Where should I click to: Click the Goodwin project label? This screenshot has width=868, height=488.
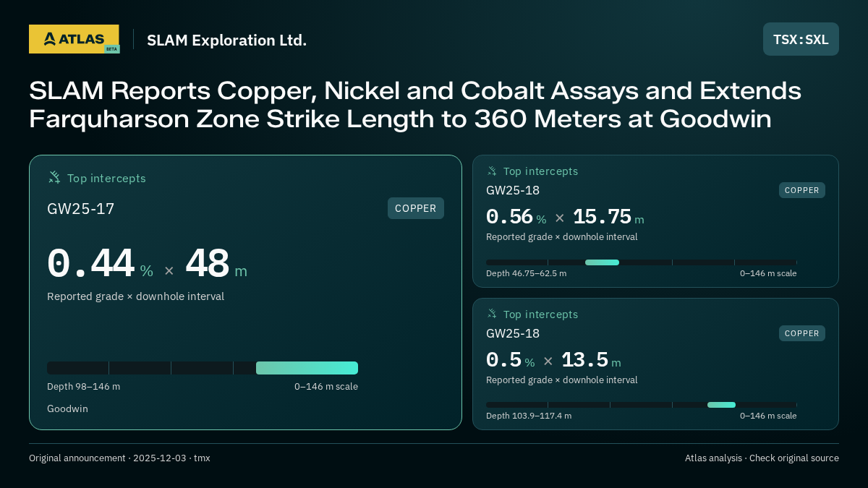point(67,408)
